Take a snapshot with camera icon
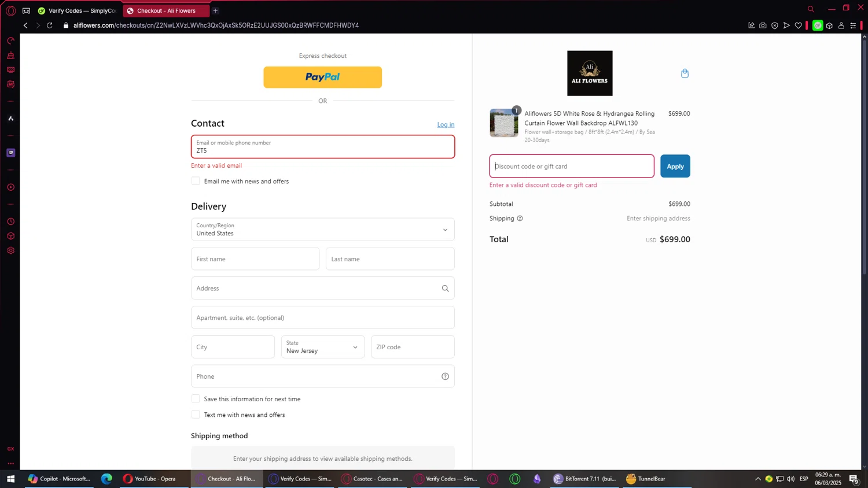 tap(763, 25)
